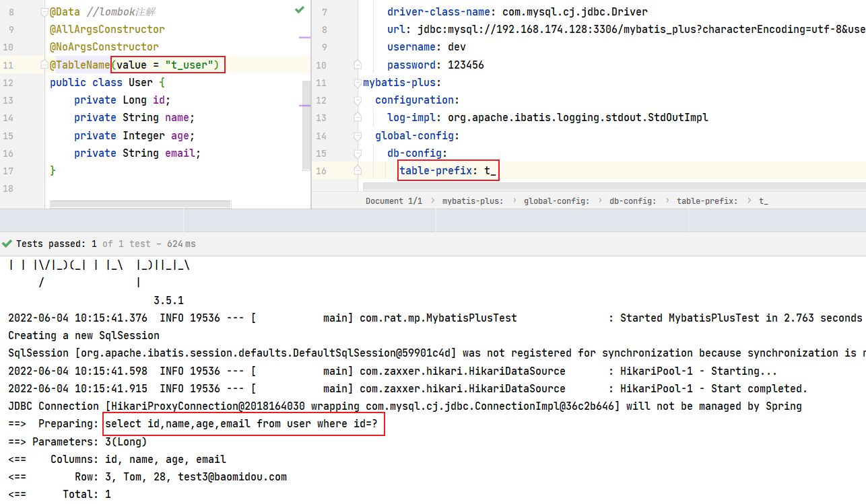Click the green inspection checkmark in User editor

[x=300, y=10]
